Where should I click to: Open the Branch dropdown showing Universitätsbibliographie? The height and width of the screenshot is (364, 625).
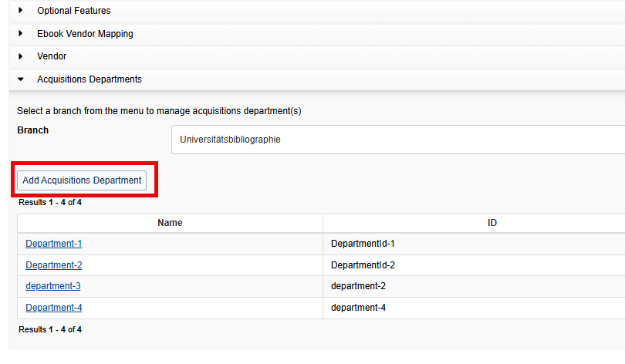click(397, 140)
